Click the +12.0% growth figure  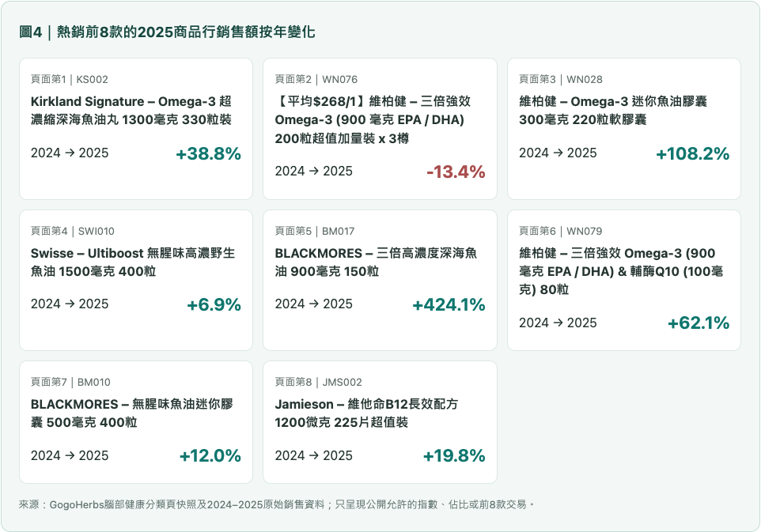click(210, 456)
